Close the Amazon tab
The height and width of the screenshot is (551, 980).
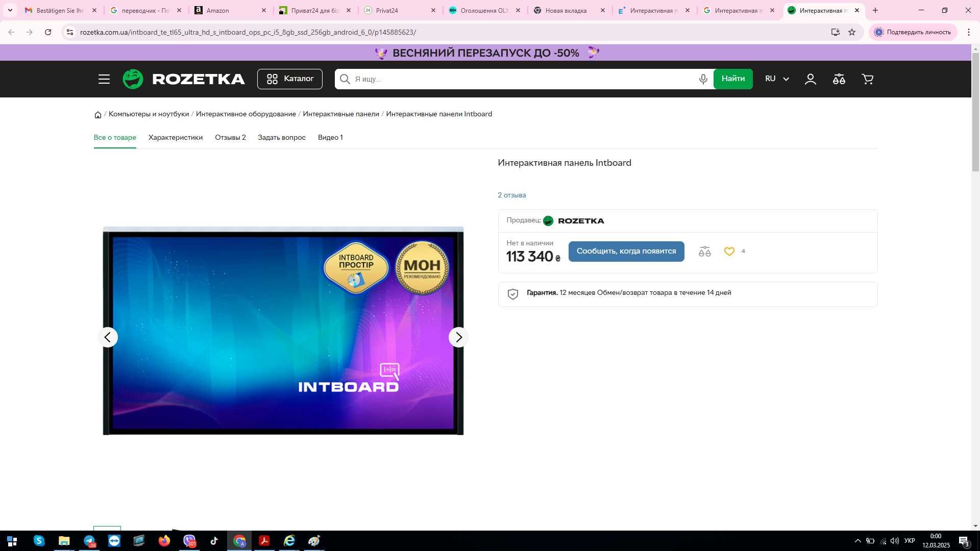(x=264, y=10)
